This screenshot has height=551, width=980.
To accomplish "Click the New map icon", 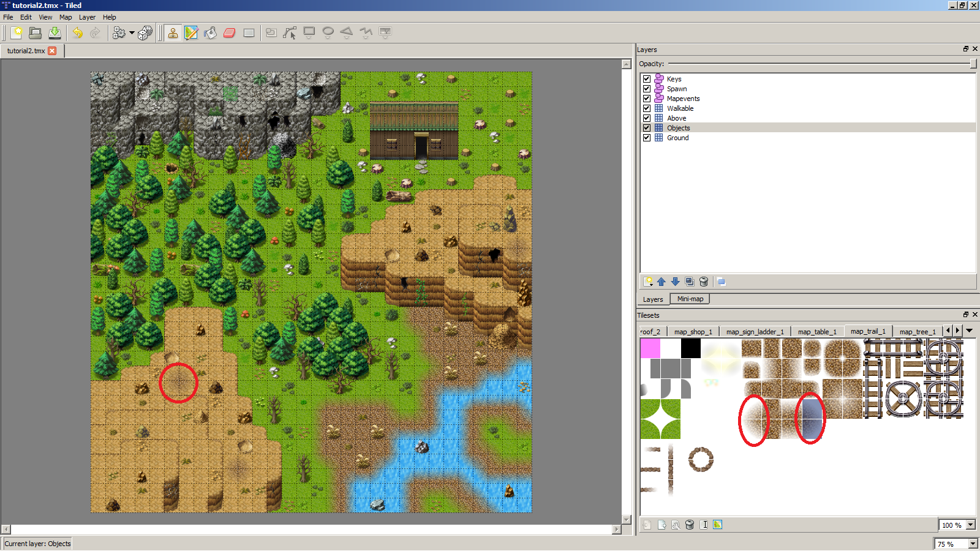I will click(x=17, y=32).
